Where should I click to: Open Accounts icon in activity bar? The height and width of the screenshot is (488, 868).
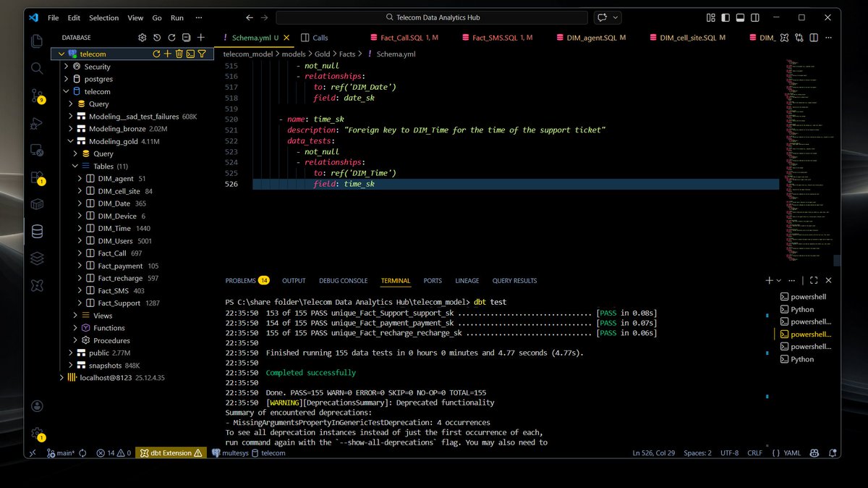click(37, 407)
